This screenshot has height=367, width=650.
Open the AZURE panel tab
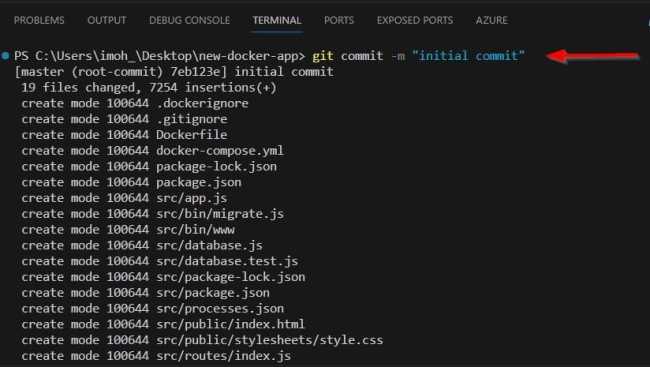[x=492, y=20]
